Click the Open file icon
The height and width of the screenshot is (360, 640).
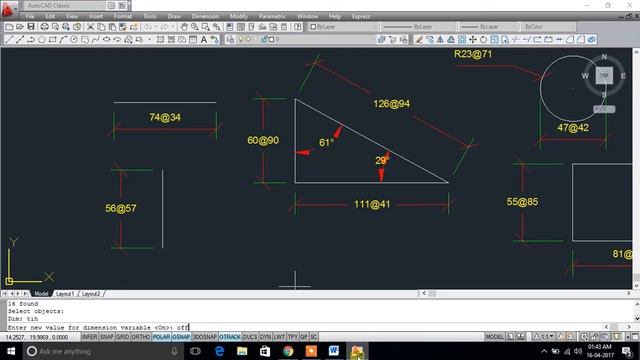pyautogui.click(x=20, y=27)
